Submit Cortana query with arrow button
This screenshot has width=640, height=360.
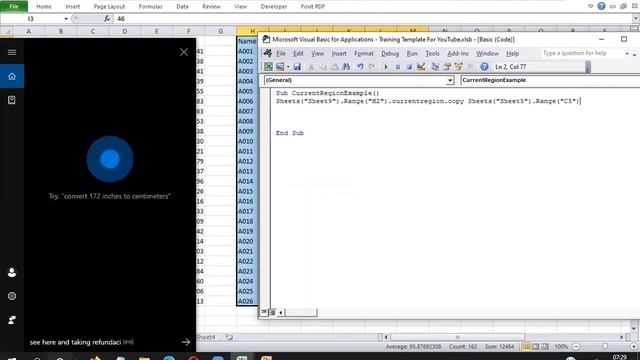pos(186,342)
